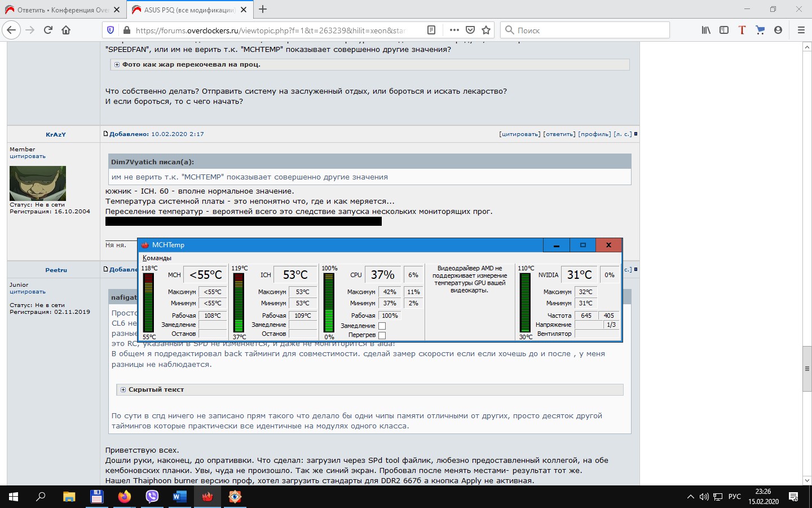Viewport: 812px width, 508px height.
Task: Click 'цитировать' under KrAzY's Member label
Action: pos(28,156)
